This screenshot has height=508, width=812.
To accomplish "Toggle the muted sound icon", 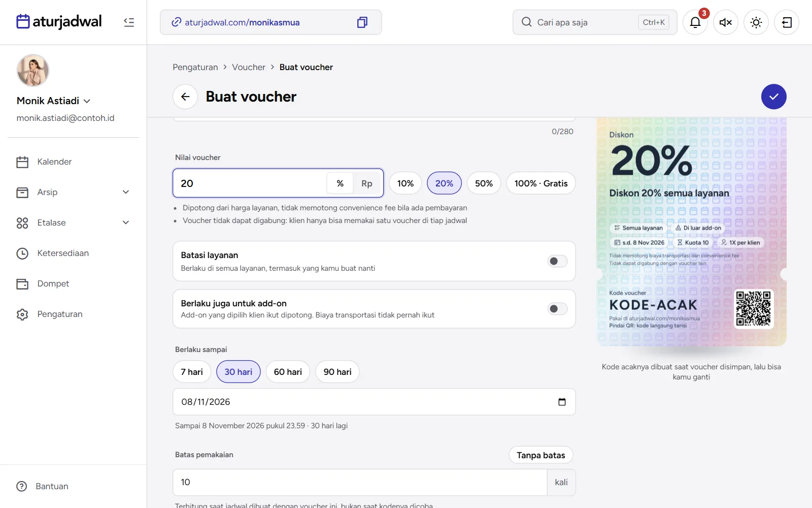I will [726, 22].
